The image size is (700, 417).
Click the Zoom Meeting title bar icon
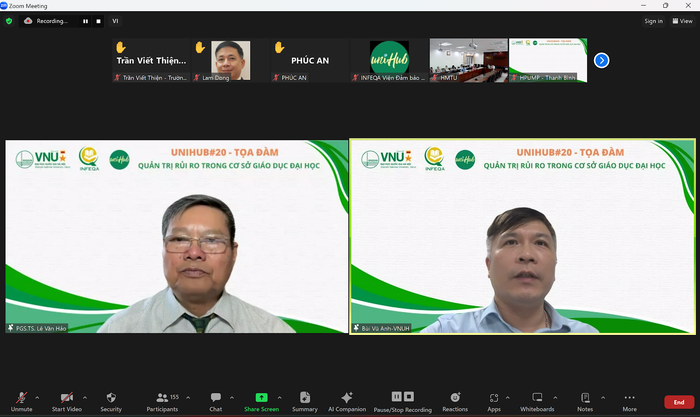(x=4, y=5)
